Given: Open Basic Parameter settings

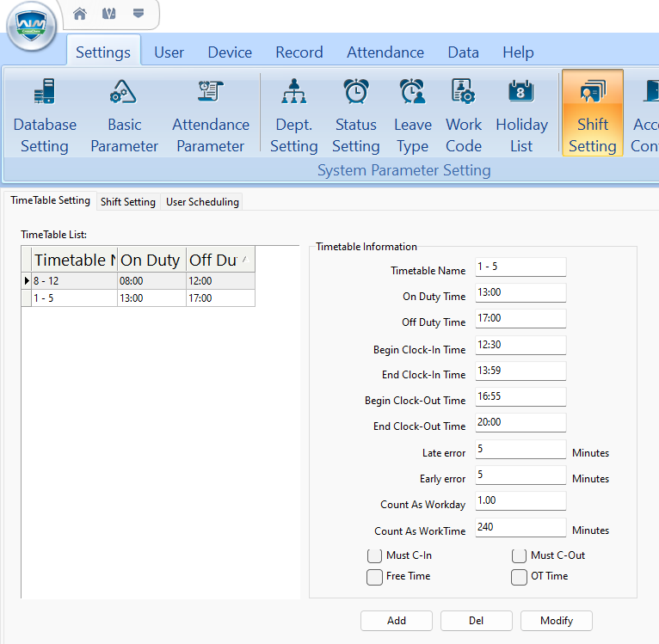Looking at the screenshot, I should [x=125, y=114].
